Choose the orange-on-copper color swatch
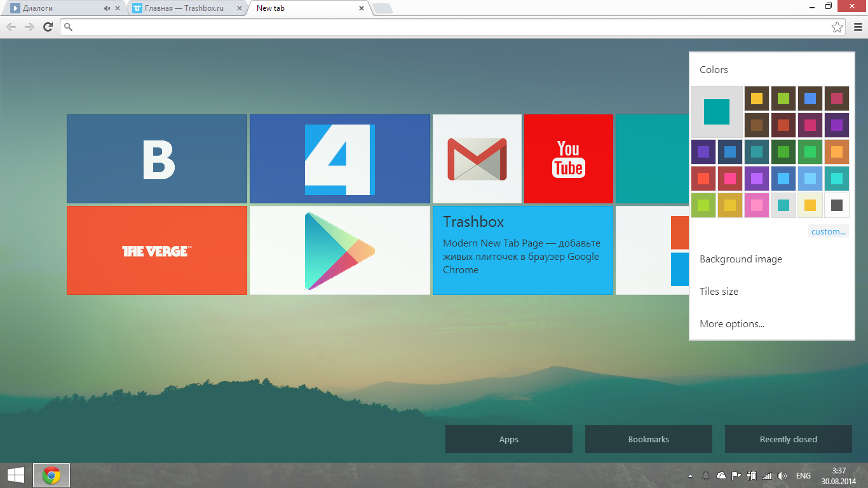Screen dimensions: 868x488 pyautogui.click(x=837, y=152)
